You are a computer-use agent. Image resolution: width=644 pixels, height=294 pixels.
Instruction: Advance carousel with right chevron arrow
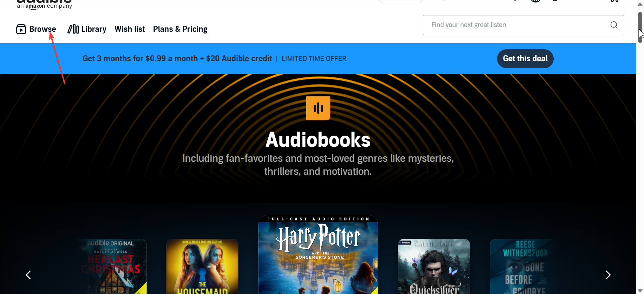[x=608, y=275]
